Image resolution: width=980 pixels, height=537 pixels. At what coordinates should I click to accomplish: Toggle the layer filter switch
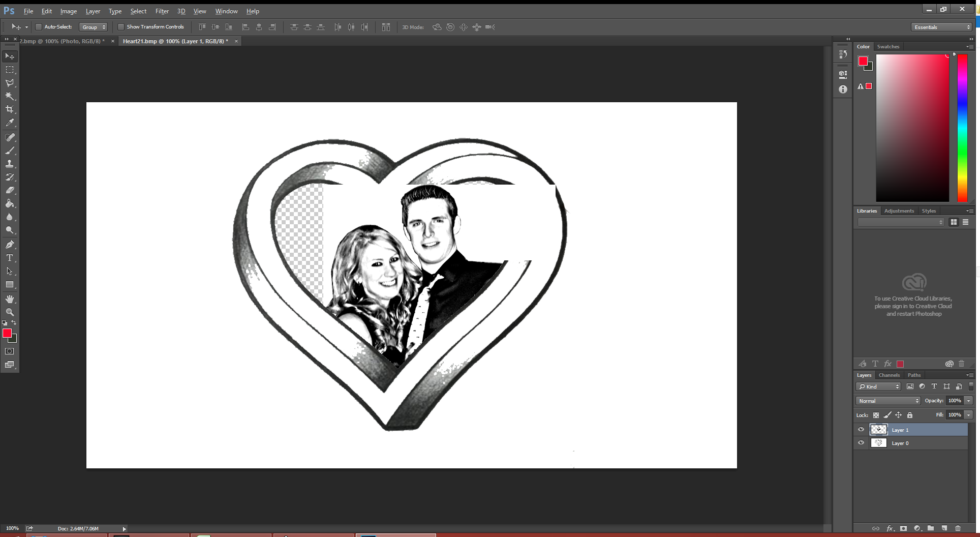point(971,386)
